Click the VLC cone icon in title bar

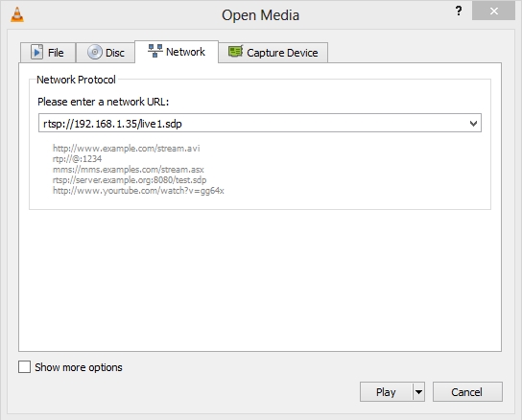17,15
